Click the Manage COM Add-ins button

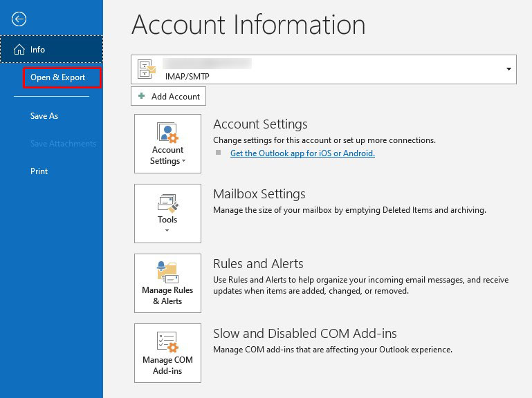tap(167, 353)
